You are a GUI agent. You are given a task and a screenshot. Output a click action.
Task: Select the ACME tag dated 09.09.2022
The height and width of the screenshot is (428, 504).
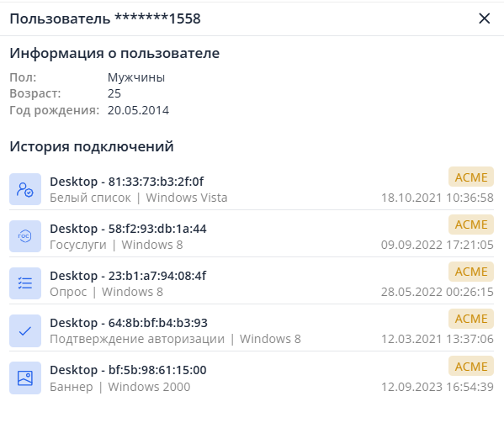point(471,225)
